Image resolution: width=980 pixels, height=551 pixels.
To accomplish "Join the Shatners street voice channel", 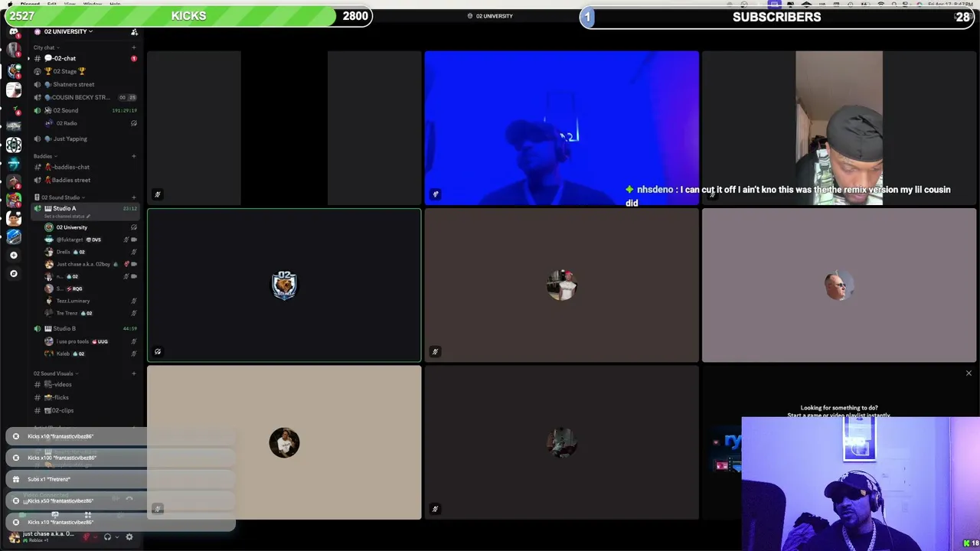I will coord(85,84).
